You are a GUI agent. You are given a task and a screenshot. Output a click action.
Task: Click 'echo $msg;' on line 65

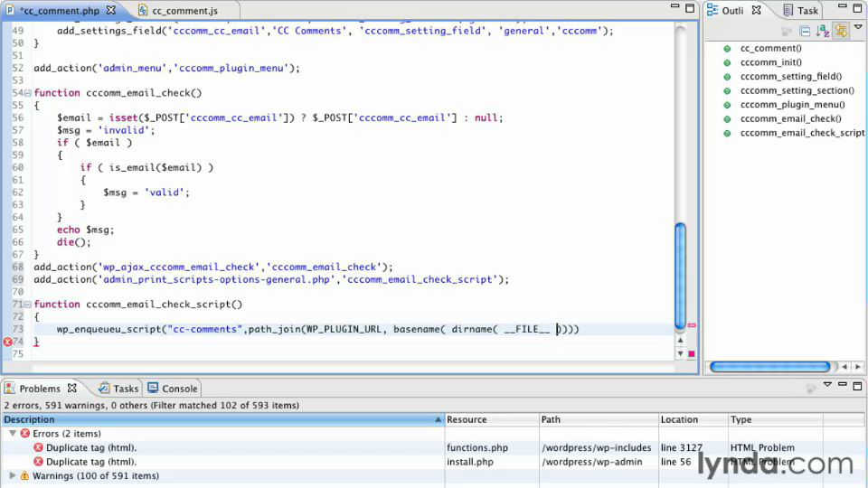coord(85,230)
